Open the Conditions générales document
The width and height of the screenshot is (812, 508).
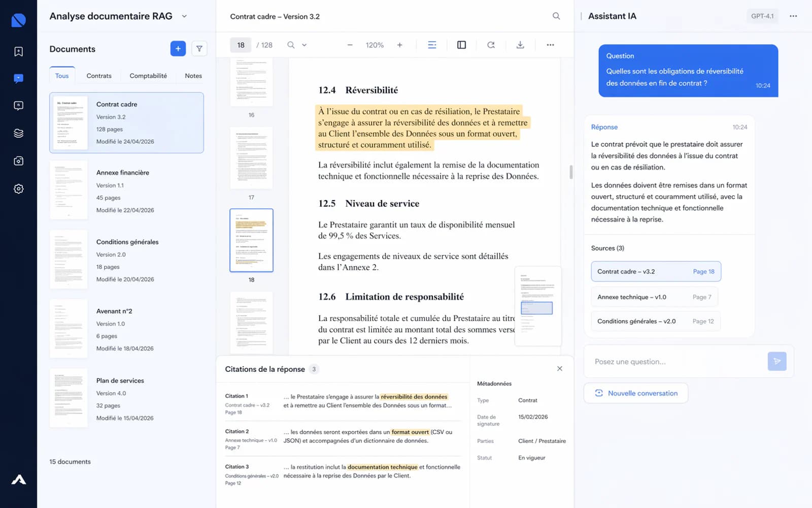click(x=126, y=260)
